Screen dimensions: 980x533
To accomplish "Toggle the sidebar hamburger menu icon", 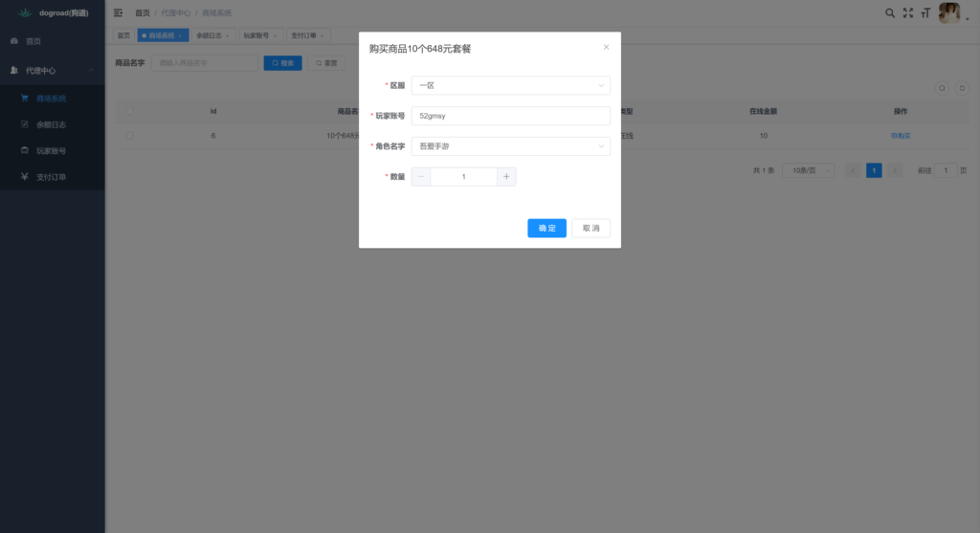I will click(118, 12).
